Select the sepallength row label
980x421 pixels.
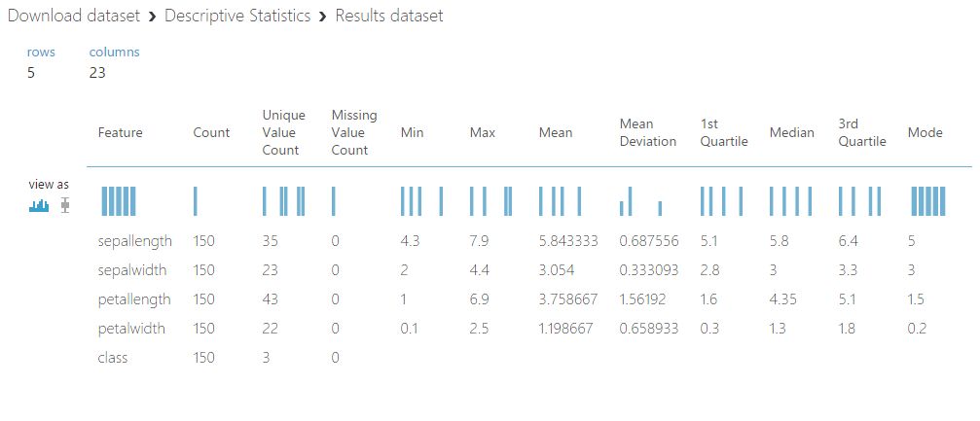point(134,241)
